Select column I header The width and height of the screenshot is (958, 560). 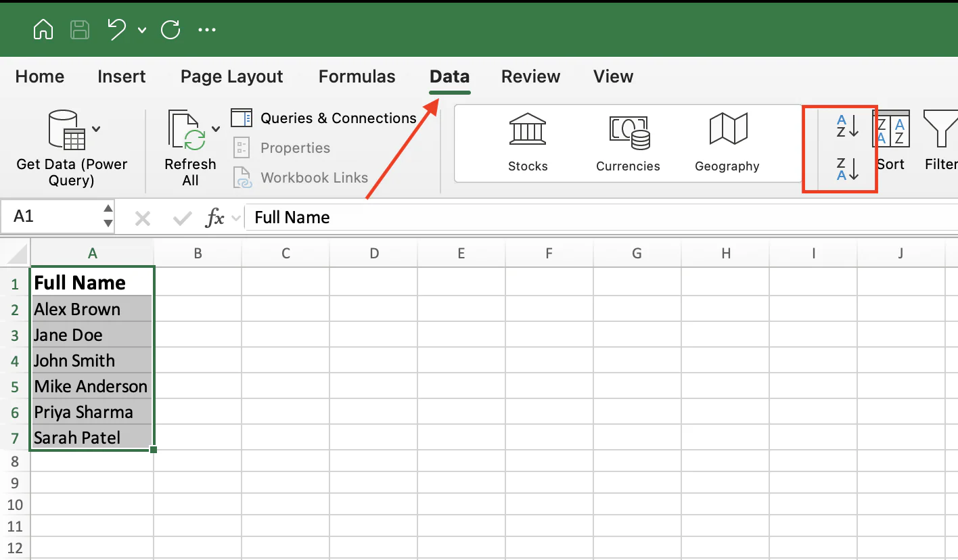tap(813, 254)
